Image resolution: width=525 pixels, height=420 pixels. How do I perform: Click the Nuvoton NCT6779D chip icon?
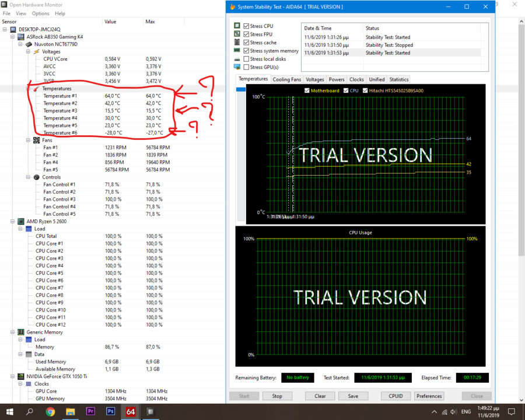(29, 44)
